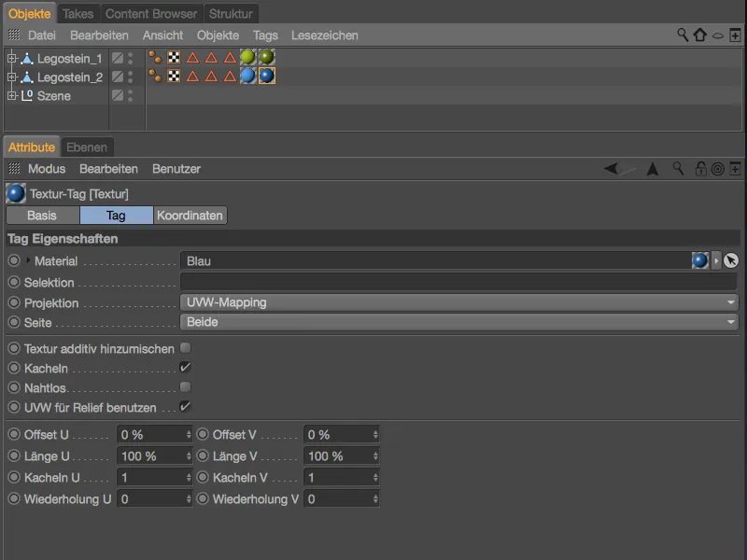Click the eye icon in Object Manager toolbar
The height and width of the screenshot is (560, 747).
click(x=717, y=35)
